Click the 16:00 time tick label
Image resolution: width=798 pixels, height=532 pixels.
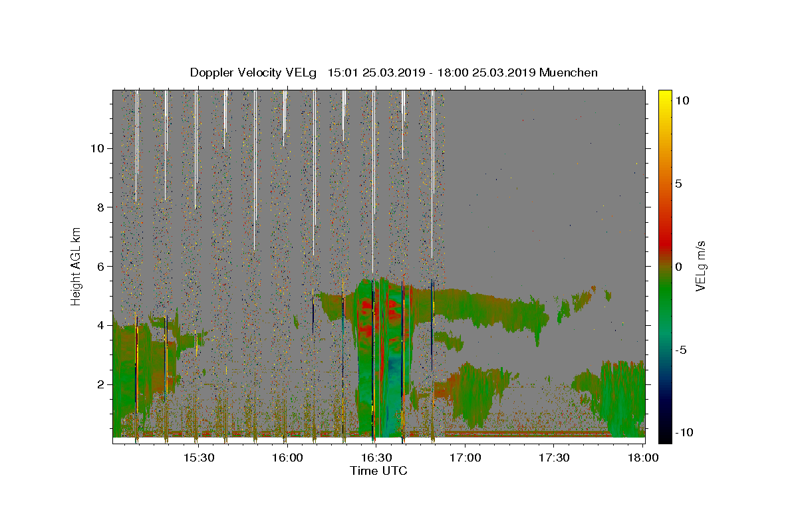pos(287,458)
